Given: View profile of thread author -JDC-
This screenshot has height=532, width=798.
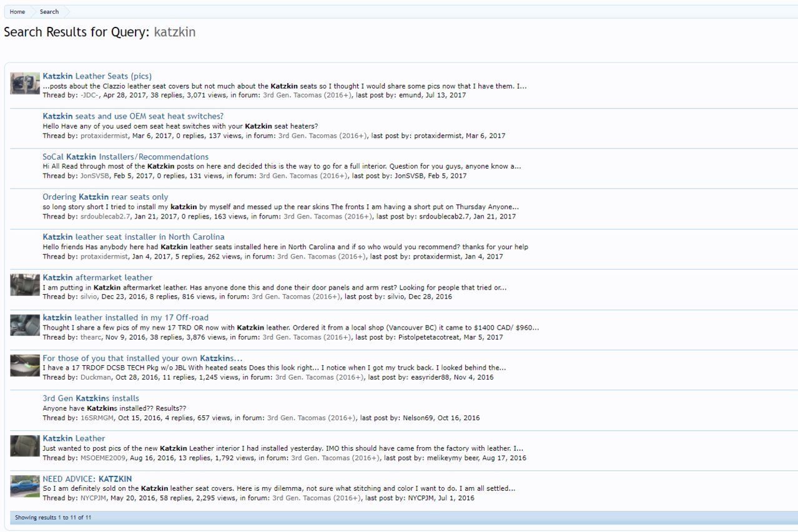Looking at the screenshot, I should pos(89,96).
